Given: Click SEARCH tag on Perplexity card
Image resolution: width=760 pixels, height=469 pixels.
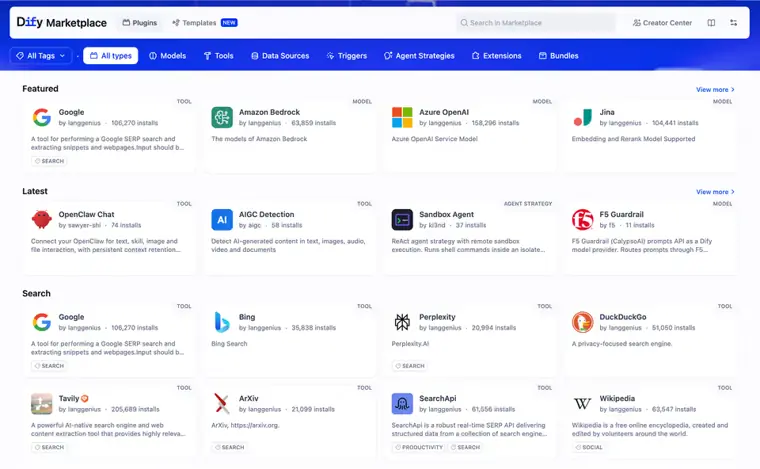Looking at the screenshot, I should pyautogui.click(x=410, y=366).
